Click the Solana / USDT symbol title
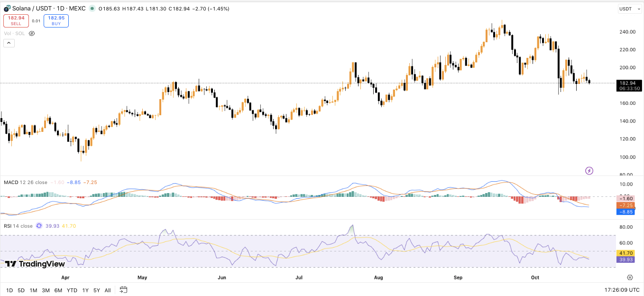Image resolution: width=644 pixels, height=296 pixels. pos(36,9)
